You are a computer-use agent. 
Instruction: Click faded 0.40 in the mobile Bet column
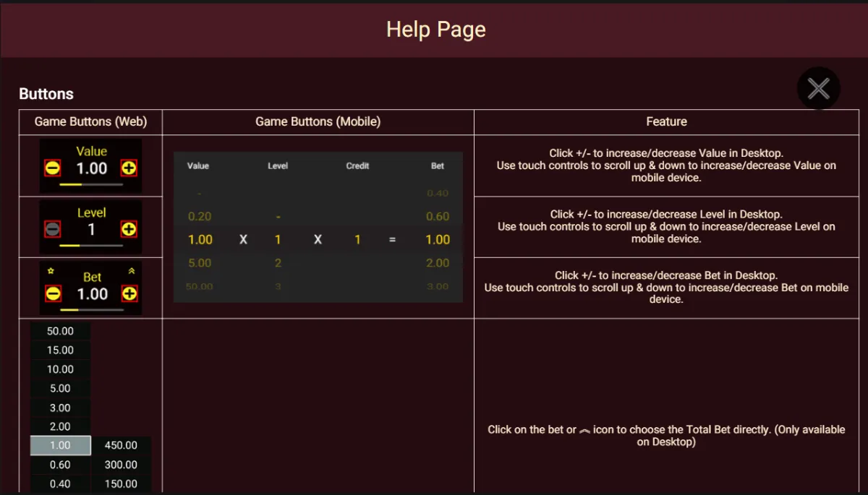point(438,193)
